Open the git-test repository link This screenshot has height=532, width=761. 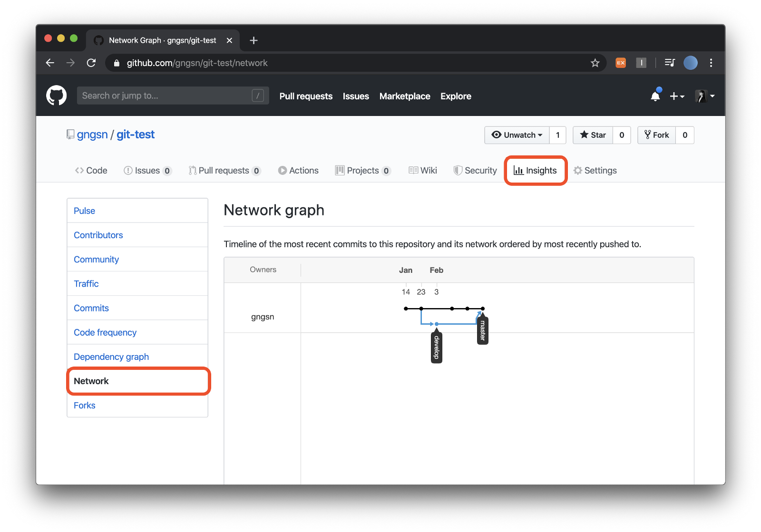136,135
